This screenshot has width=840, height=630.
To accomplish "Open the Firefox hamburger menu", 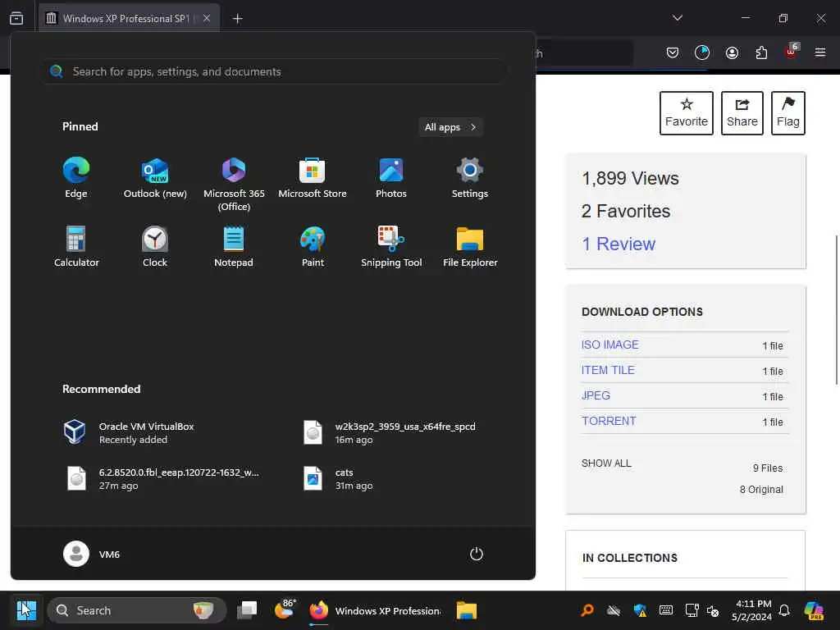I will pos(820,52).
